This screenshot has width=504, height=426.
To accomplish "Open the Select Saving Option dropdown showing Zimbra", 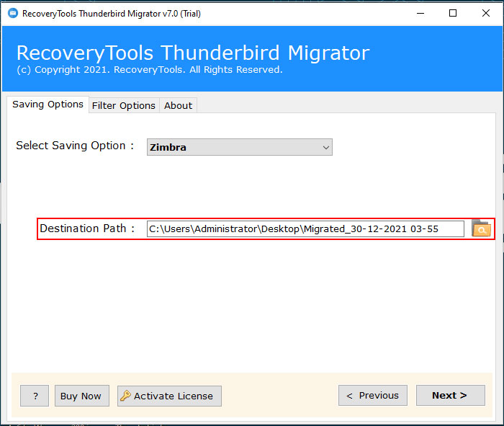I will click(240, 147).
